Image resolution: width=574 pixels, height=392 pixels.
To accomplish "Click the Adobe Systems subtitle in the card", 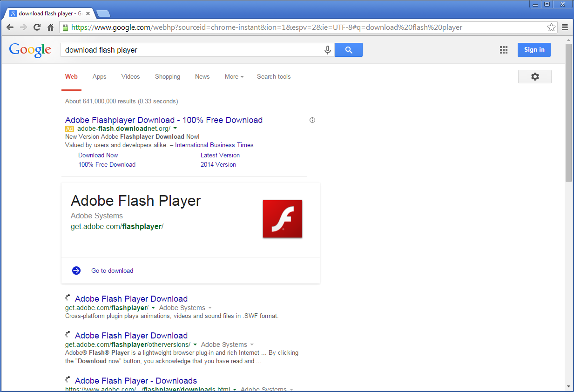I will (x=97, y=216).
